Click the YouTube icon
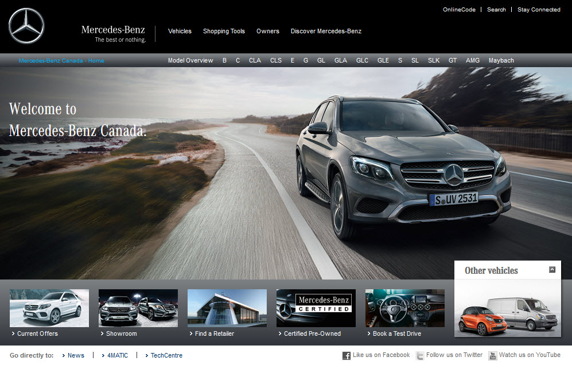The width and height of the screenshot is (572, 392). [x=492, y=355]
